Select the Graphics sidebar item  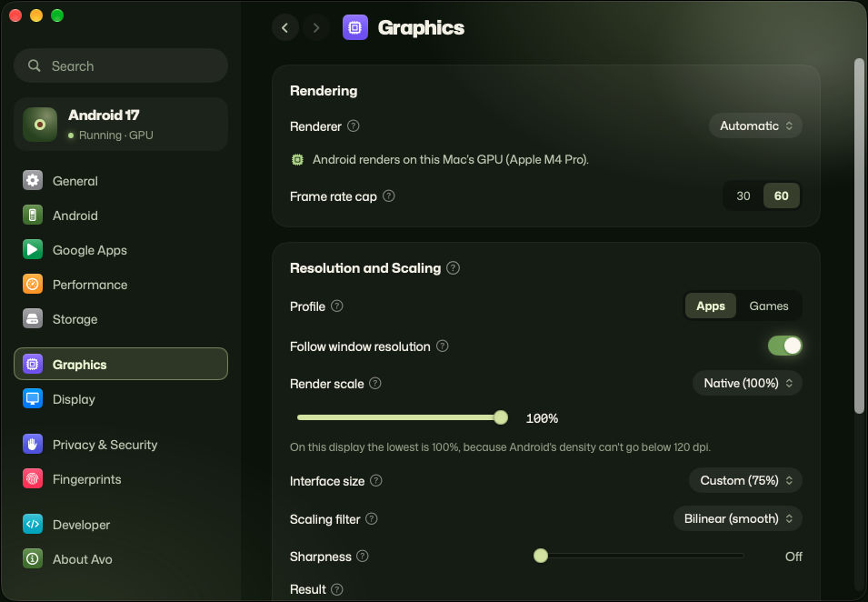tap(121, 364)
